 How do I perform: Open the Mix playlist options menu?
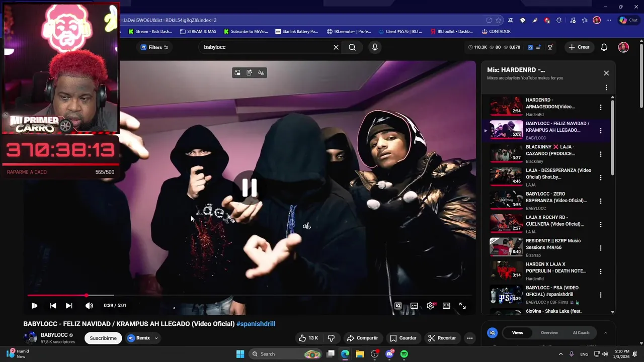click(606, 87)
